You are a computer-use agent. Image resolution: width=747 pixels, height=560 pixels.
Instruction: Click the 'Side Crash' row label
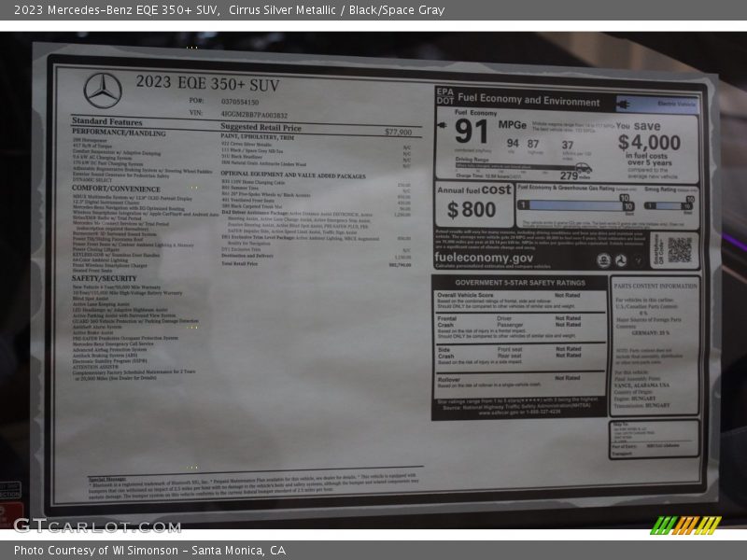tap(445, 353)
